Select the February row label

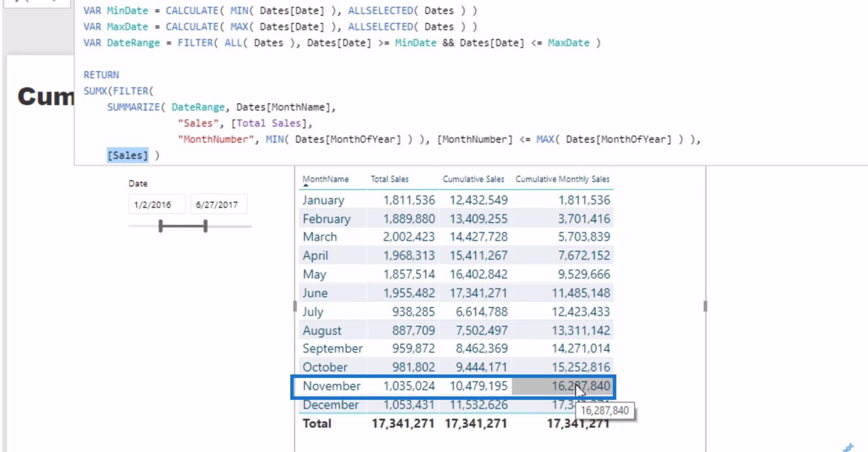327,219
